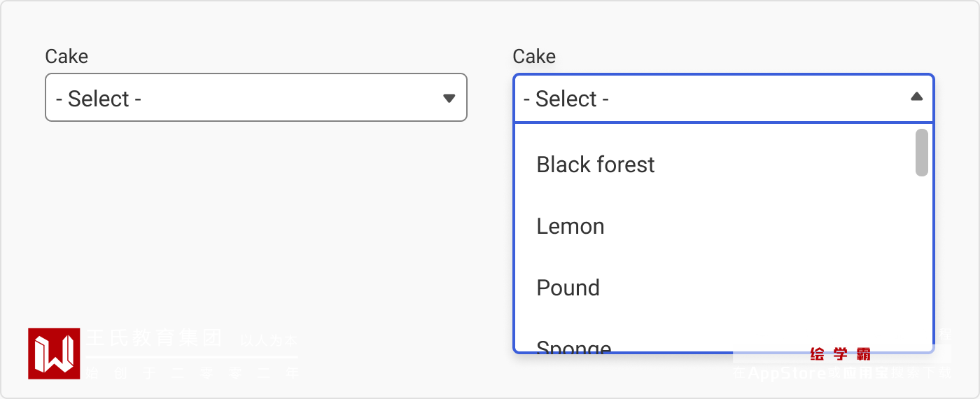Click the red W logo icon
Image resolution: width=980 pixels, height=399 pixels.
click(x=54, y=353)
